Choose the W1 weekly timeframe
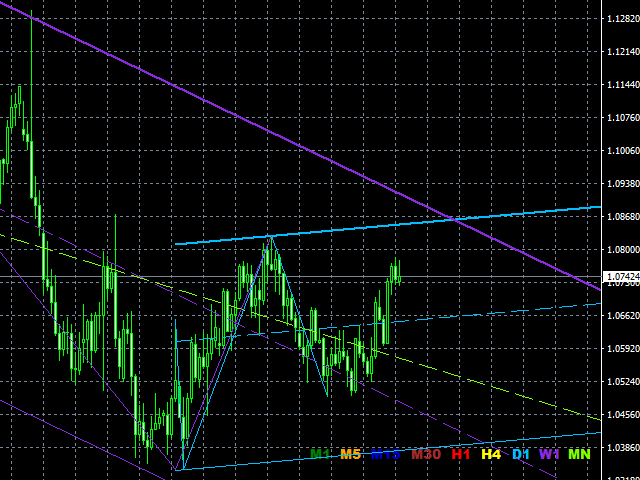The image size is (640, 480). point(549,454)
